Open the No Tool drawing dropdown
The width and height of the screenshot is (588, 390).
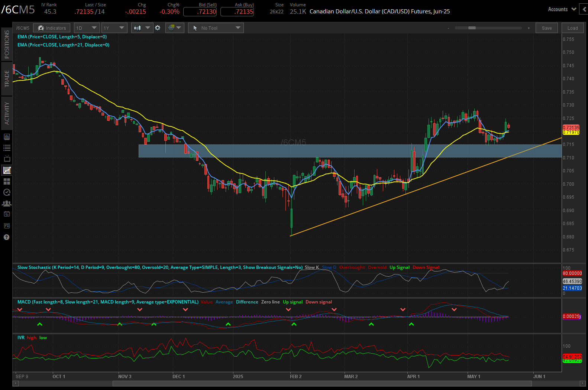216,28
